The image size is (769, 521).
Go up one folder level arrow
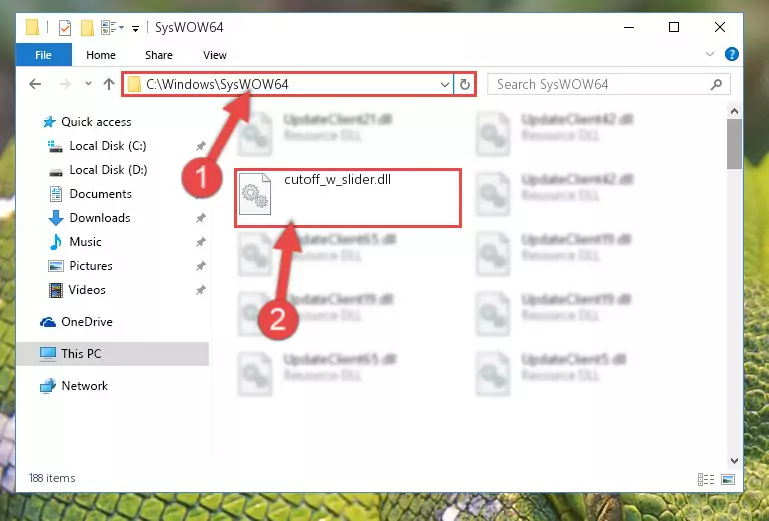(x=109, y=84)
